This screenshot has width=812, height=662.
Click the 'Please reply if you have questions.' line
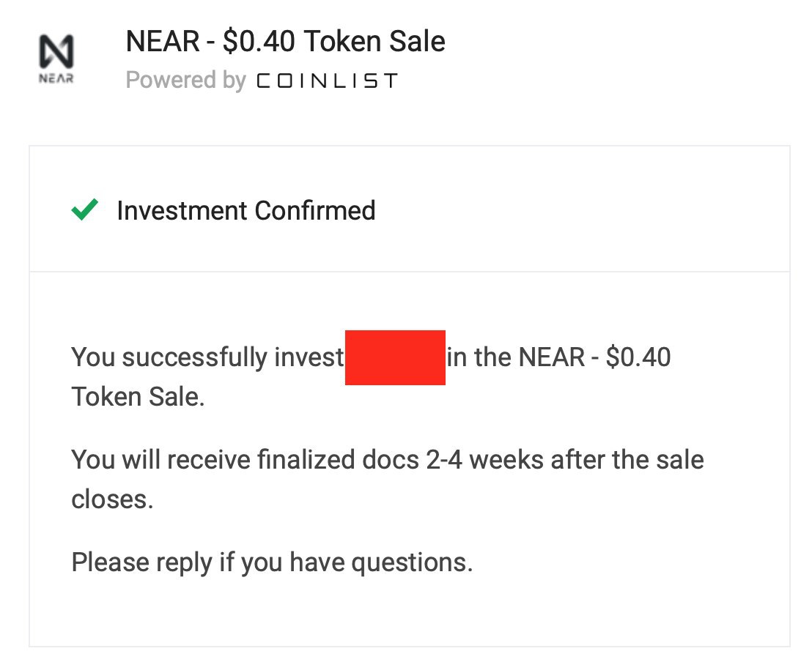tap(272, 562)
